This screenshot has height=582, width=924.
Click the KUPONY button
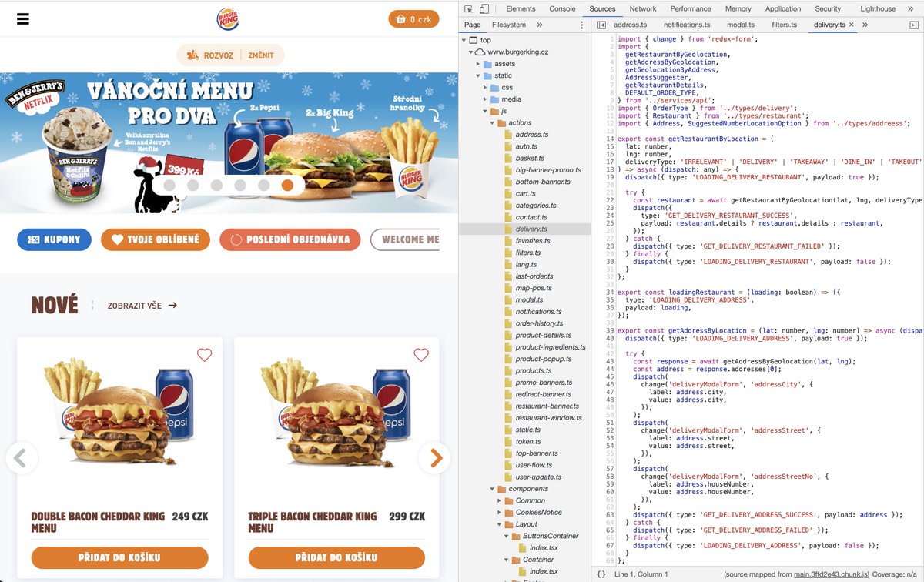54,239
